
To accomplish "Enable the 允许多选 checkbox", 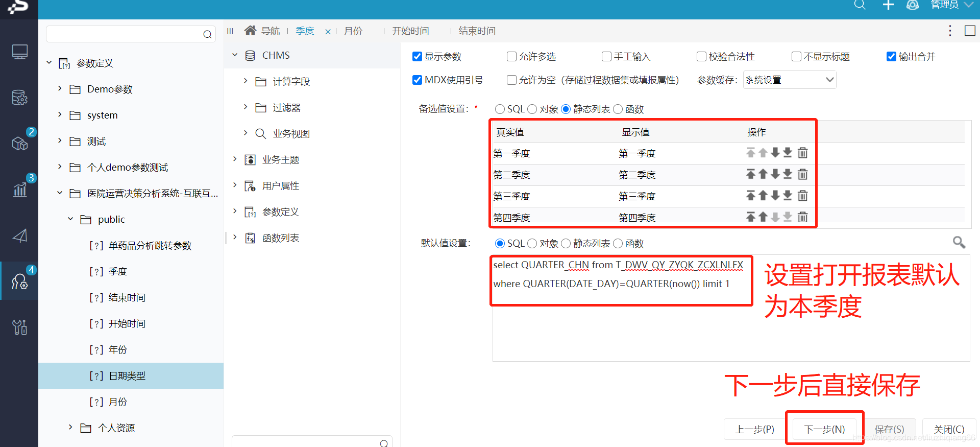I will pyautogui.click(x=511, y=56).
